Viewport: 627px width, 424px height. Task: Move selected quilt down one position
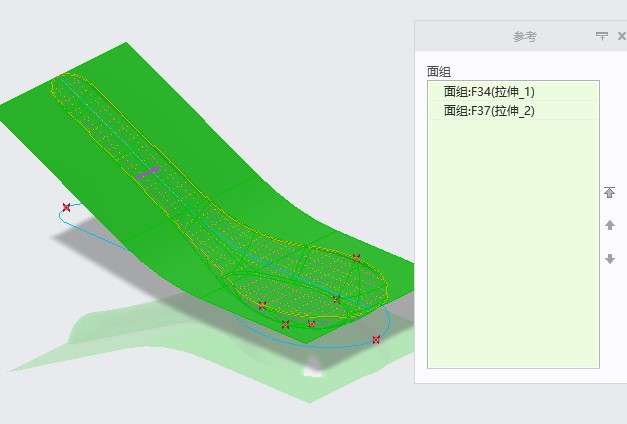click(609, 259)
